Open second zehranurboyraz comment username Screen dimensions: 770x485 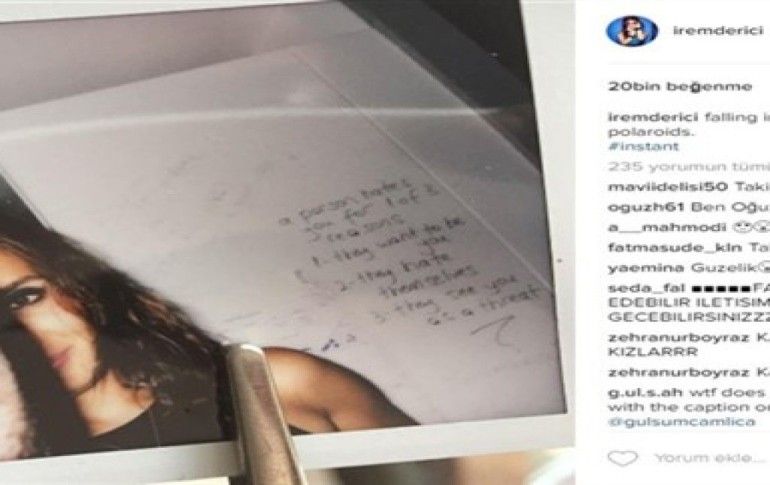[679, 373]
